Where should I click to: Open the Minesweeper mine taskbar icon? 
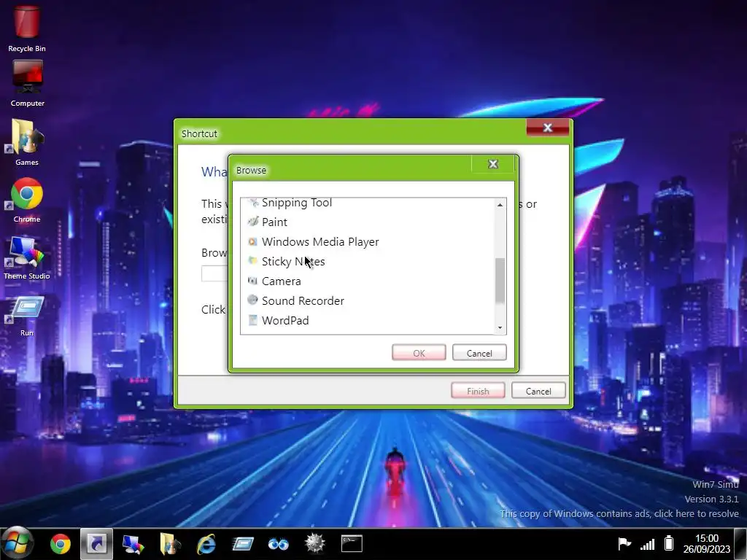coord(315,543)
